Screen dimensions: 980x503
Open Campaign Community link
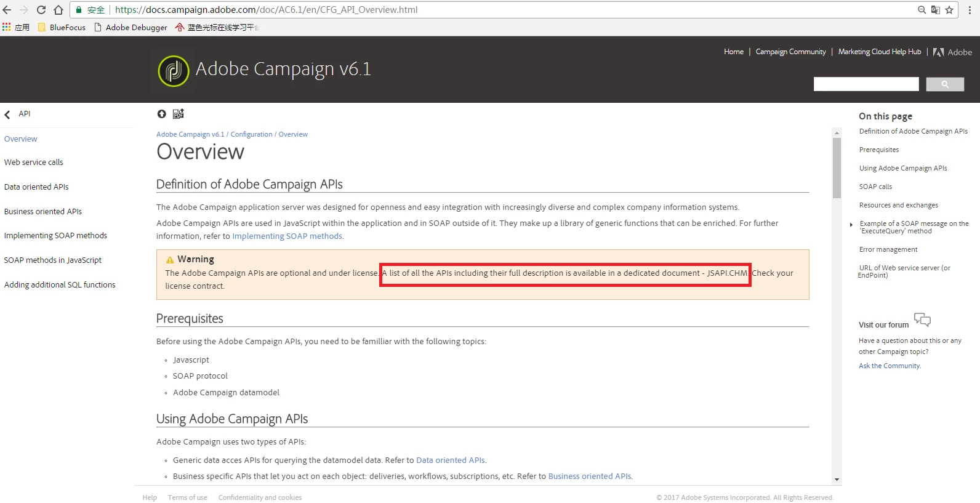point(791,52)
